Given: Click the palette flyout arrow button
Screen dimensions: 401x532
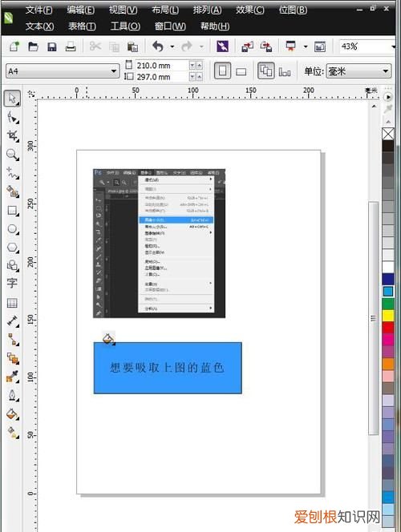Looking at the screenshot, I should (x=387, y=97).
